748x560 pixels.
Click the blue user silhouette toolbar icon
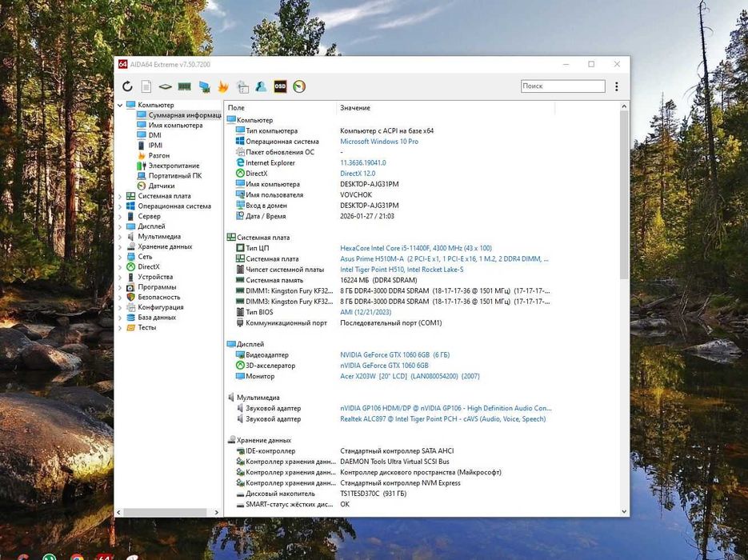coord(261,86)
